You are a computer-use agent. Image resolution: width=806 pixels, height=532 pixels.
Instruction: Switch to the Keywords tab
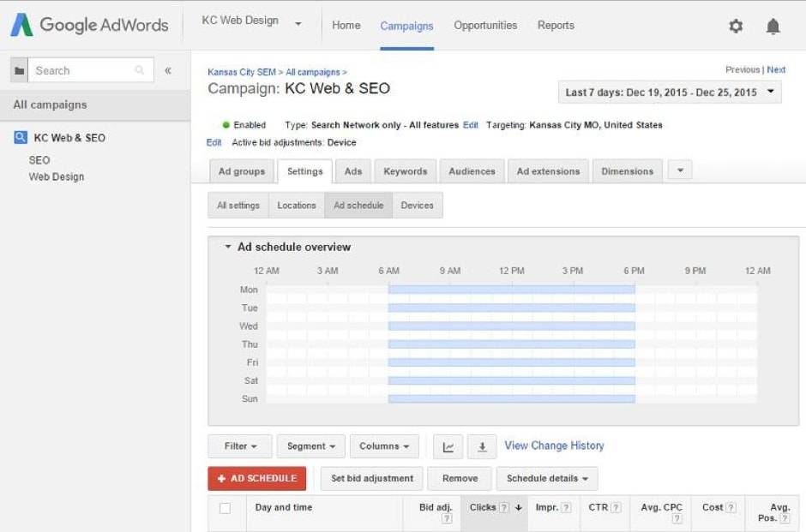pos(405,171)
